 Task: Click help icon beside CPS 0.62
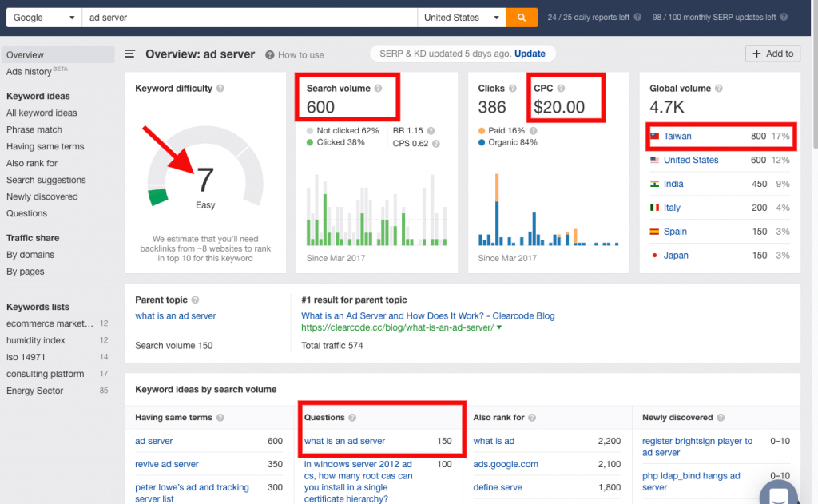[436, 144]
